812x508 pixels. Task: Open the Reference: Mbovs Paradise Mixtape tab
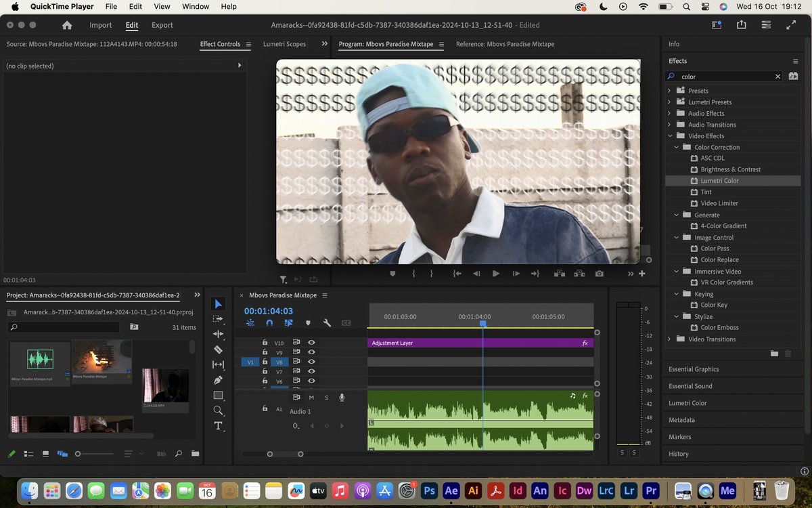point(505,44)
